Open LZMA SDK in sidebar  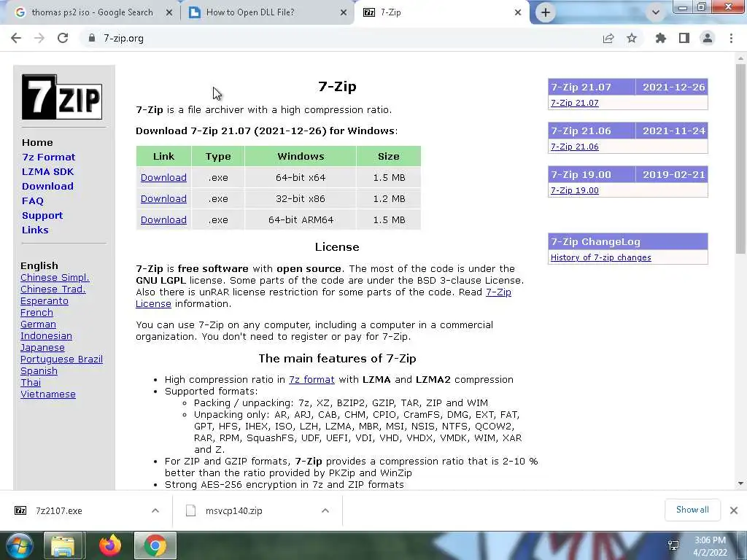[47, 172]
